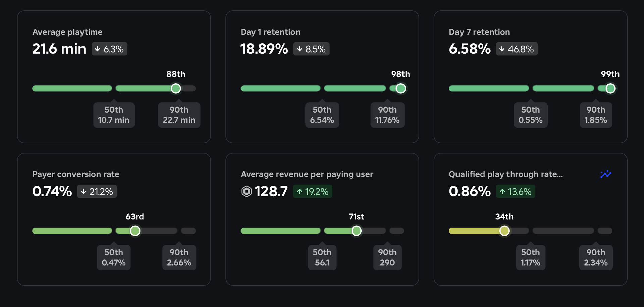The height and width of the screenshot is (307, 644).
Task: Select the 98th percentile marker for Day 1 retention
Action: click(400, 88)
